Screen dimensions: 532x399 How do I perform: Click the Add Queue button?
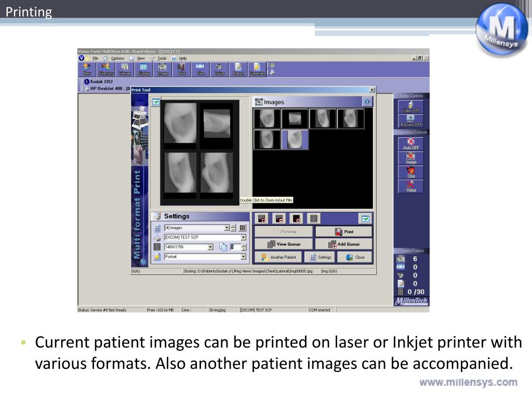coord(344,244)
